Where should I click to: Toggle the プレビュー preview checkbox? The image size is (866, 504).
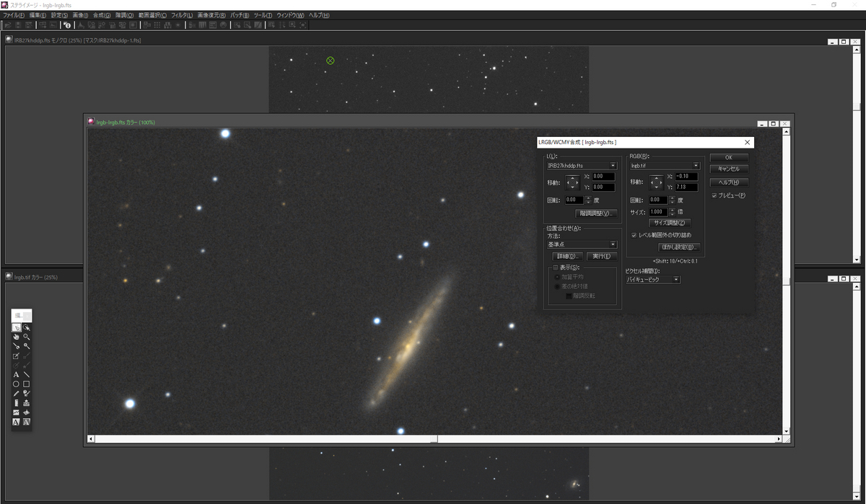tap(714, 195)
